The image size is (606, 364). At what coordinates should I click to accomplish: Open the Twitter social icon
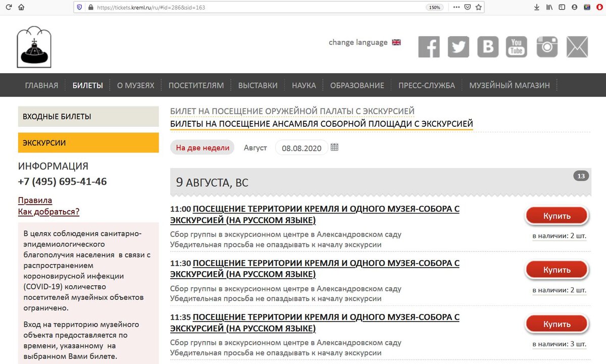pos(459,47)
